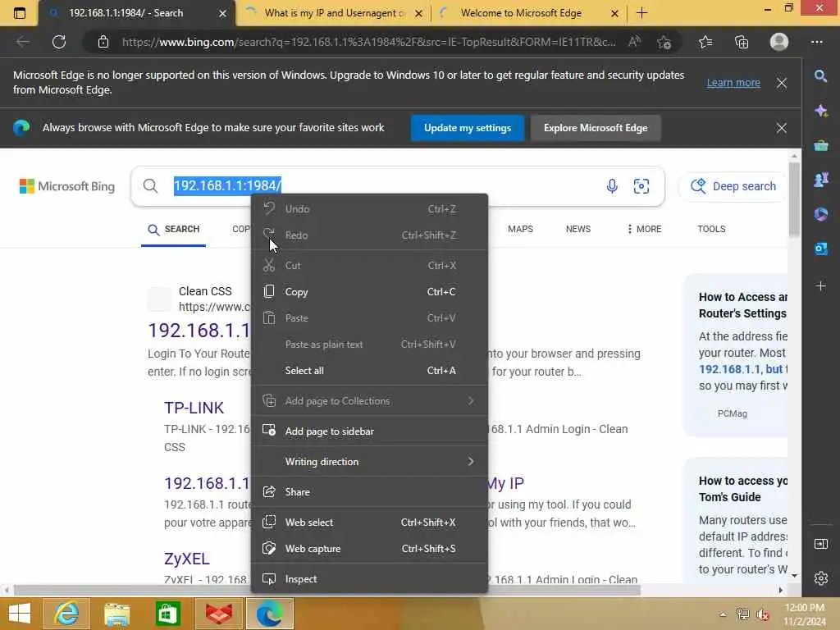The height and width of the screenshot is (630, 840).
Task: Open Internet Explorer from taskbar
Action: coord(66,614)
